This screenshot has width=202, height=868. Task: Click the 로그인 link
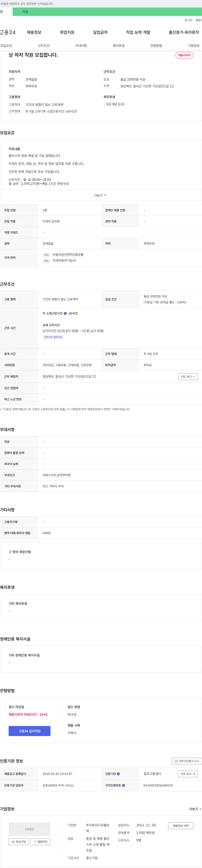pyautogui.click(x=188, y=20)
